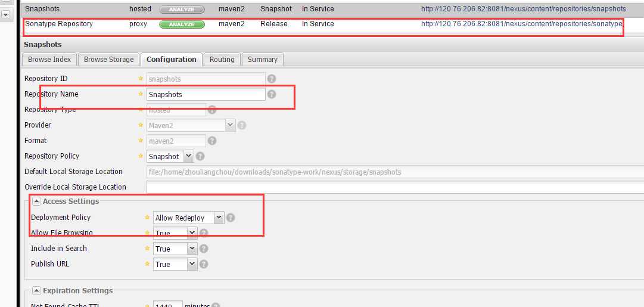644x307 pixels.
Task: Open the Deployment Policy dropdown
Action: 219,218
